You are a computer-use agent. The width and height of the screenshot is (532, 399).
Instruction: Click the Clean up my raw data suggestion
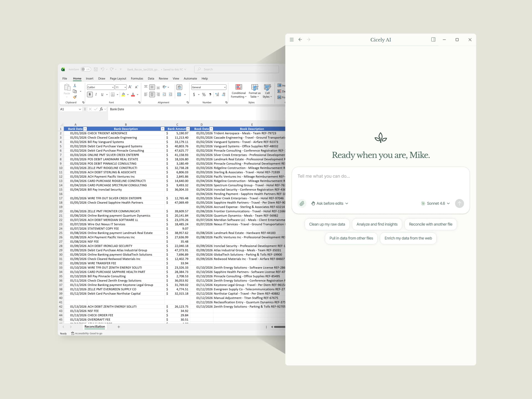(327, 224)
